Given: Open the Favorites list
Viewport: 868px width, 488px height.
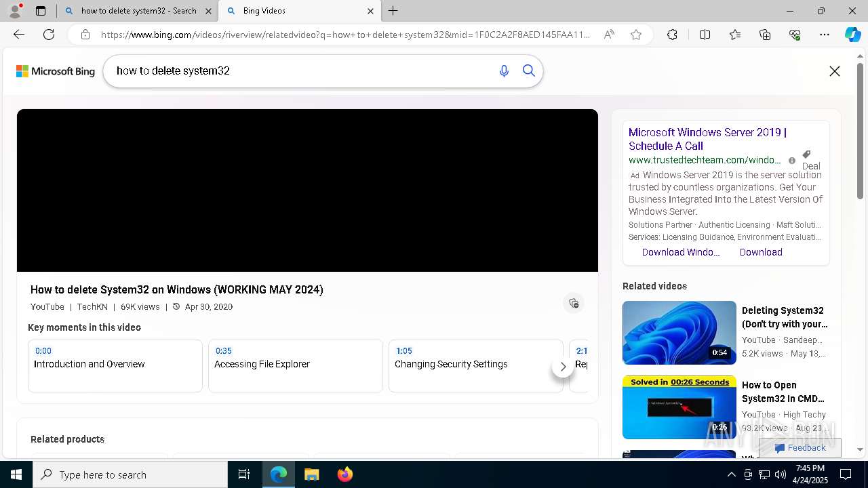Looking at the screenshot, I should pyautogui.click(x=735, y=35).
